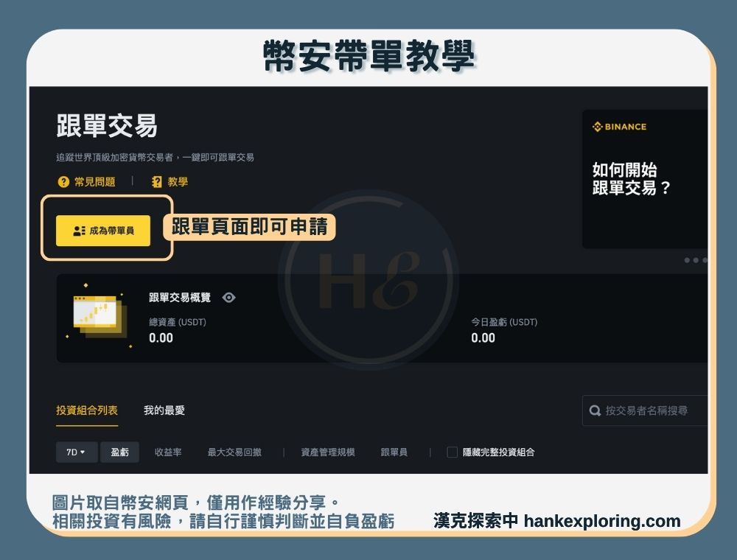This screenshot has width=737, height=560.
Task: Click the Binance logo in the banner
Action: (620, 127)
